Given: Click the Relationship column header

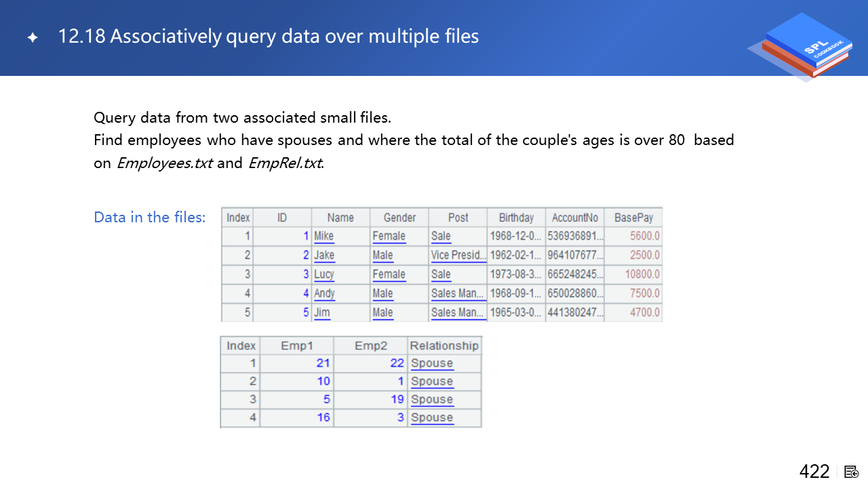Looking at the screenshot, I should point(444,346).
